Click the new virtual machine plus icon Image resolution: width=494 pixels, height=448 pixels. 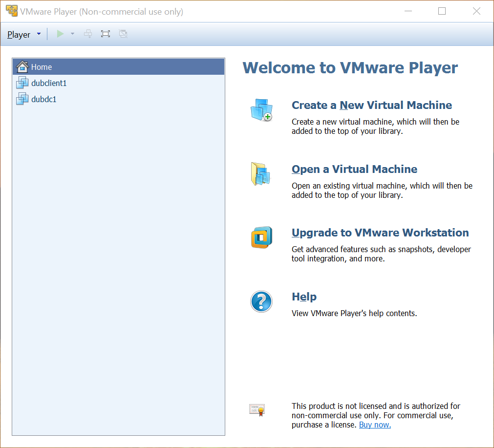(261, 109)
